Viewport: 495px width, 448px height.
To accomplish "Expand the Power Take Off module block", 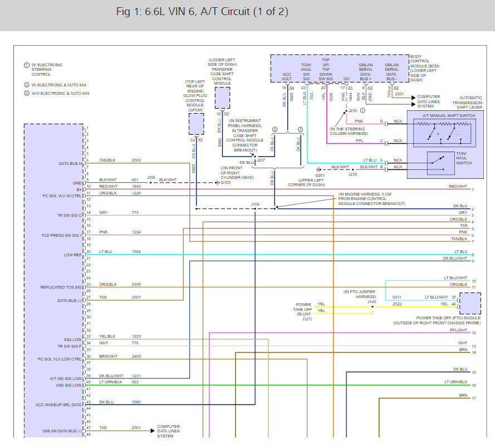I will click(471, 303).
